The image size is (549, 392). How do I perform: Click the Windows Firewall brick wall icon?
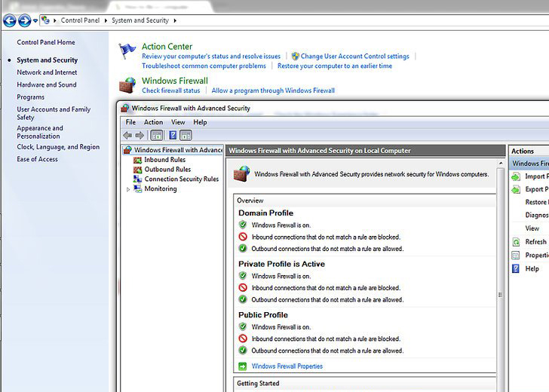point(127,85)
